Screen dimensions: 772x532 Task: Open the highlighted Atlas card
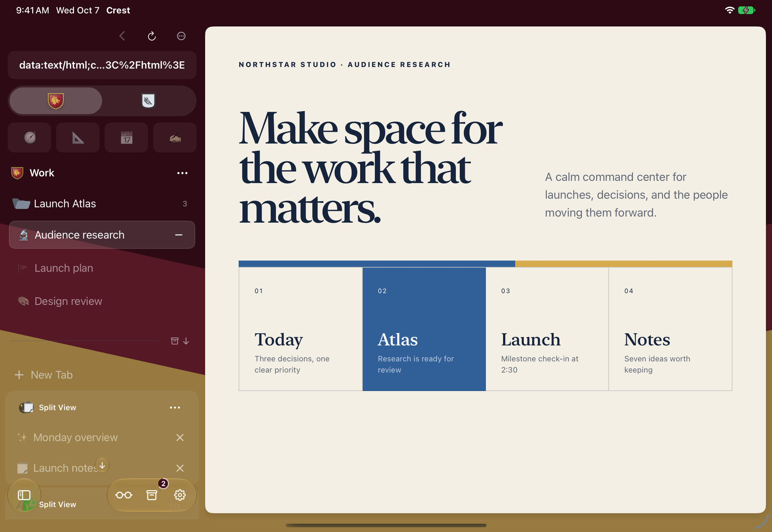424,329
